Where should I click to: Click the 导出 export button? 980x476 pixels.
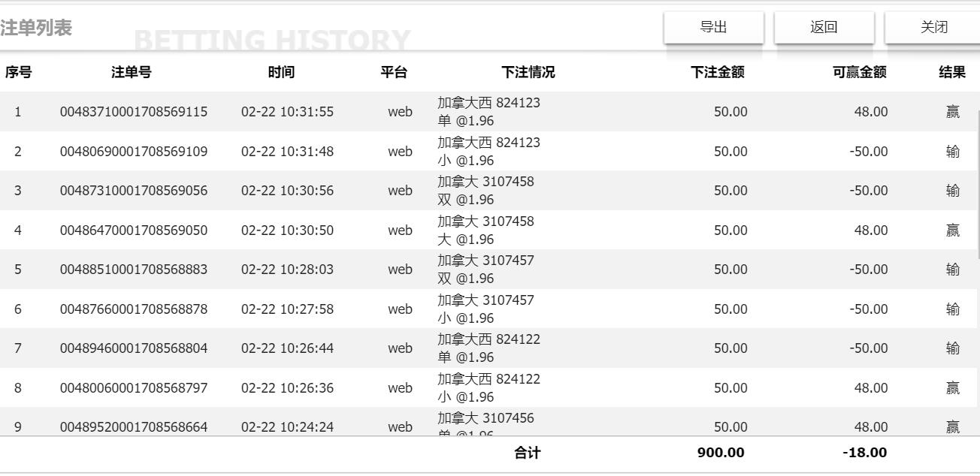click(x=713, y=28)
